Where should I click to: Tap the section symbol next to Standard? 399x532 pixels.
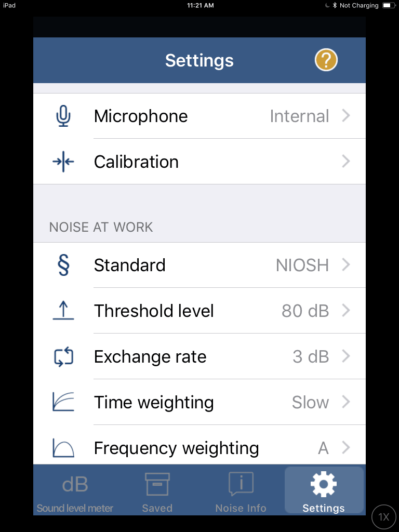click(62, 265)
